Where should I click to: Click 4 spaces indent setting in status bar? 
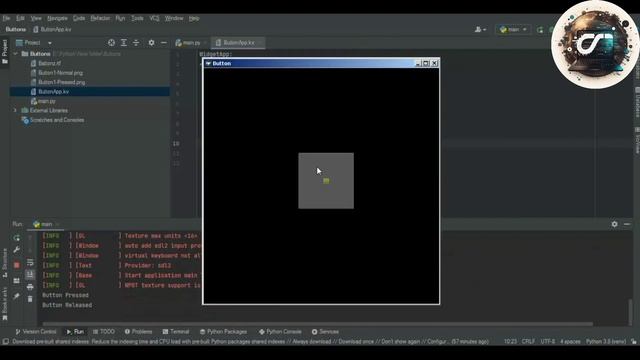(570, 341)
